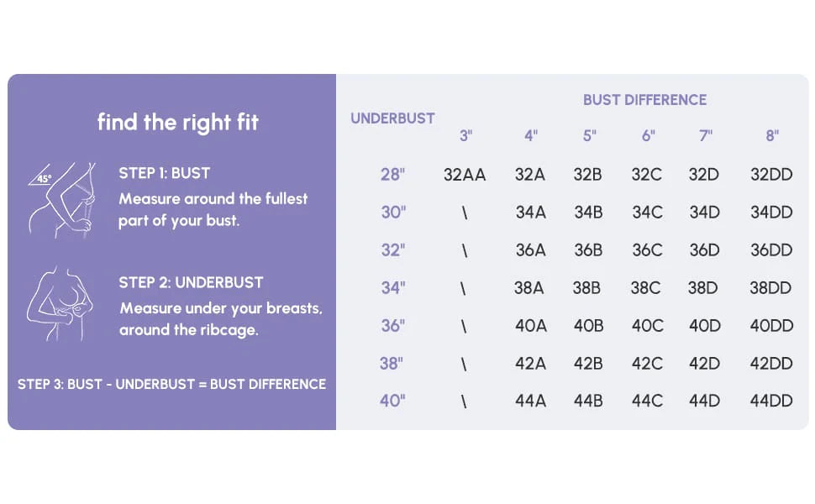Click the bust measurement illustration icon

click(x=62, y=200)
